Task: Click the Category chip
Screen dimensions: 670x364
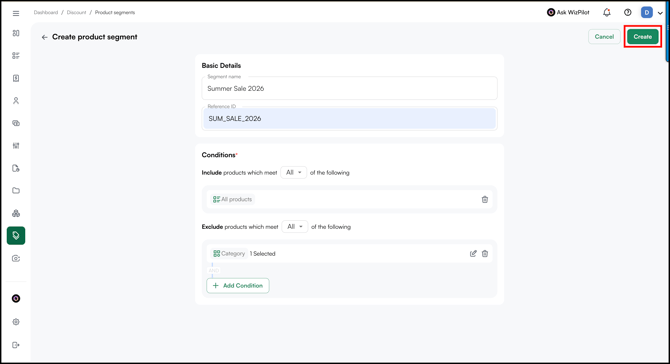Action: click(x=229, y=253)
